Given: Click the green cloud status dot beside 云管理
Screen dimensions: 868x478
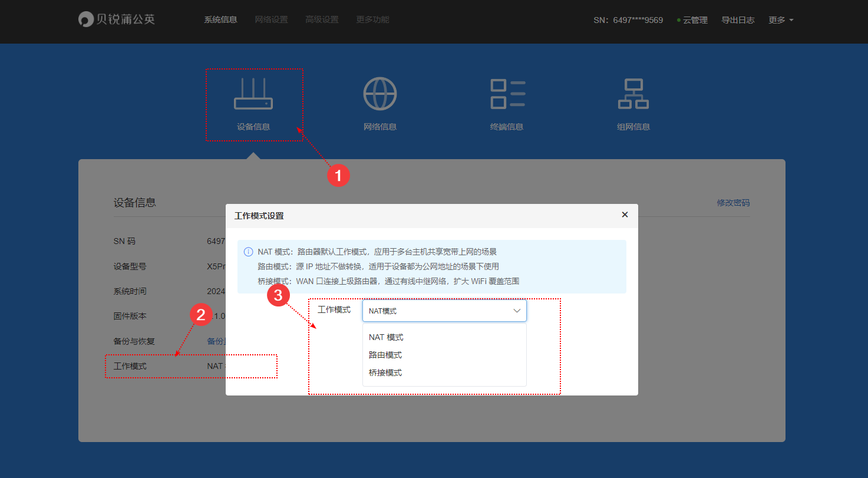Looking at the screenshot, I should click(679, 19).
